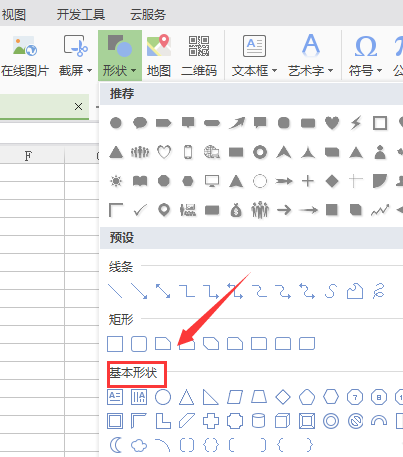
Task: Select the recommended pentagon arrow shape
Action: [164, 123]
